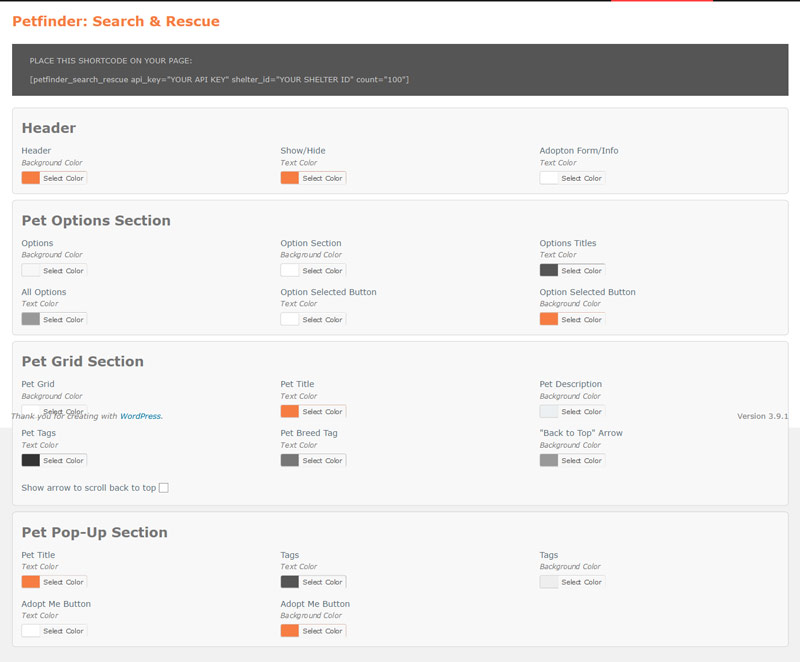This screenshot has width=800, height=662.
Task: Click Select Color for Pop-Up Tags background
Action: [582, 582]
